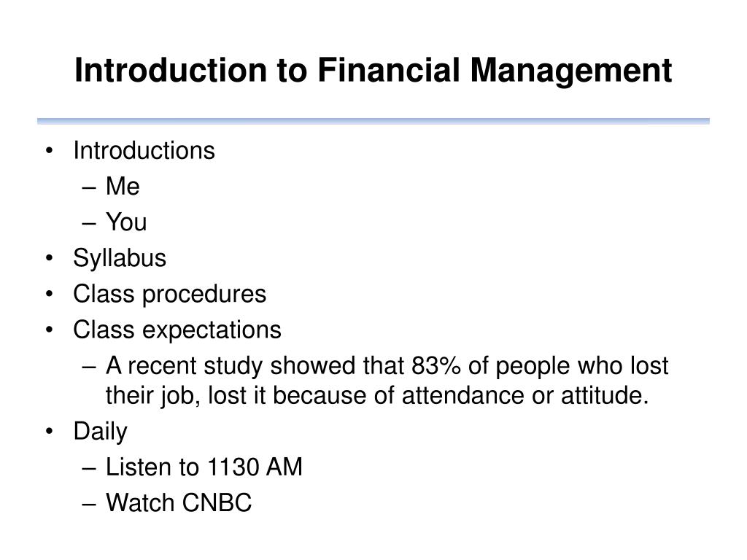Click the word Management in the title

point(571,72)
